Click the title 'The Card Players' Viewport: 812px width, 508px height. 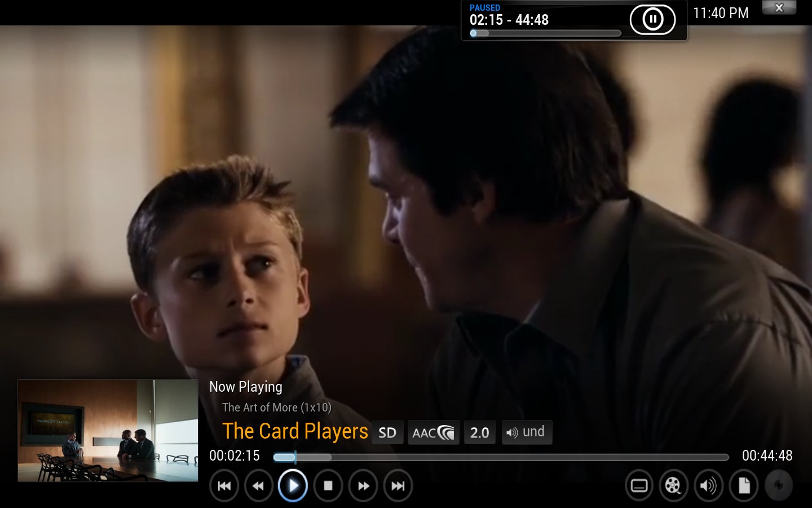pos(295,431)
